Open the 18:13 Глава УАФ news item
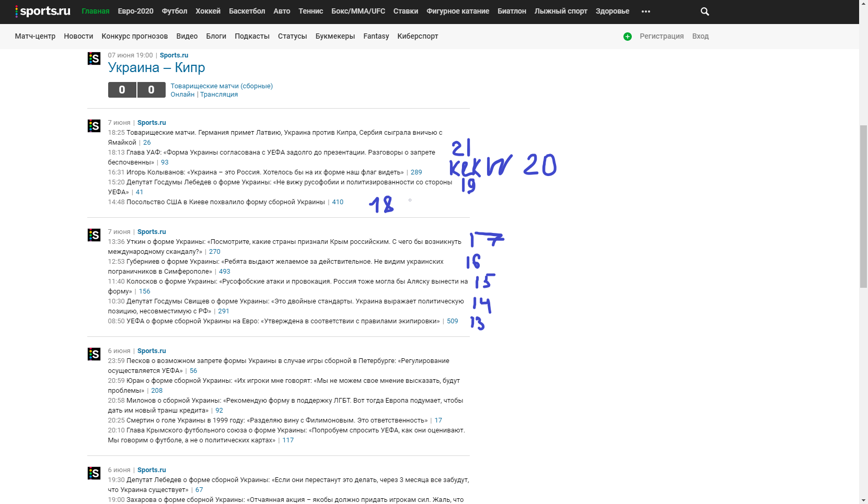 (x=271, y=157)
